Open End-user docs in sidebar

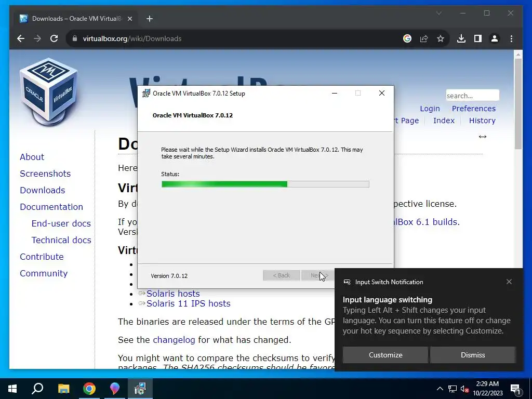pyautogui.click(x=61, y=223)
